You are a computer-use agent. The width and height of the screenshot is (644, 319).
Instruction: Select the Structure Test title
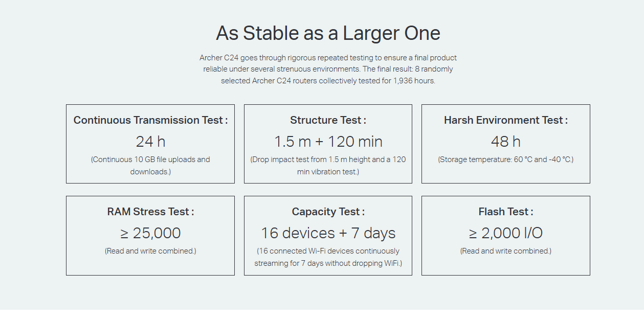328,120
